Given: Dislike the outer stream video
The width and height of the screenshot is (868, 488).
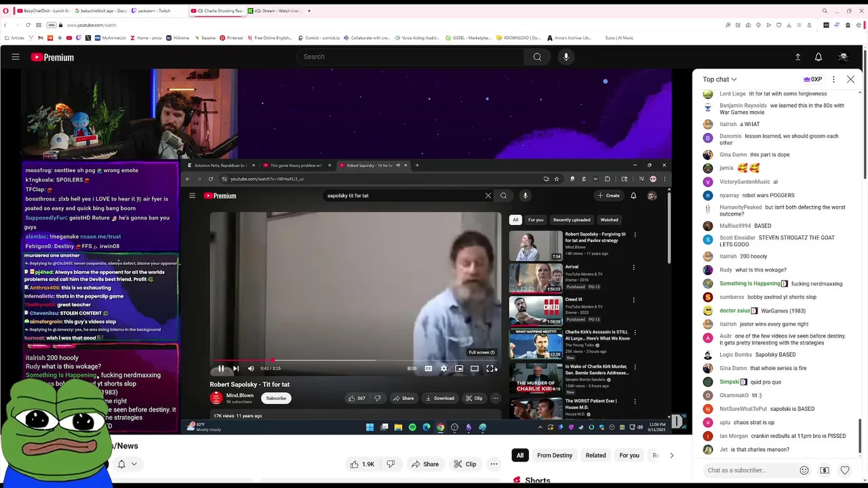Looking at the screenshot, I should pyautogui.click(x=391, y=464).
